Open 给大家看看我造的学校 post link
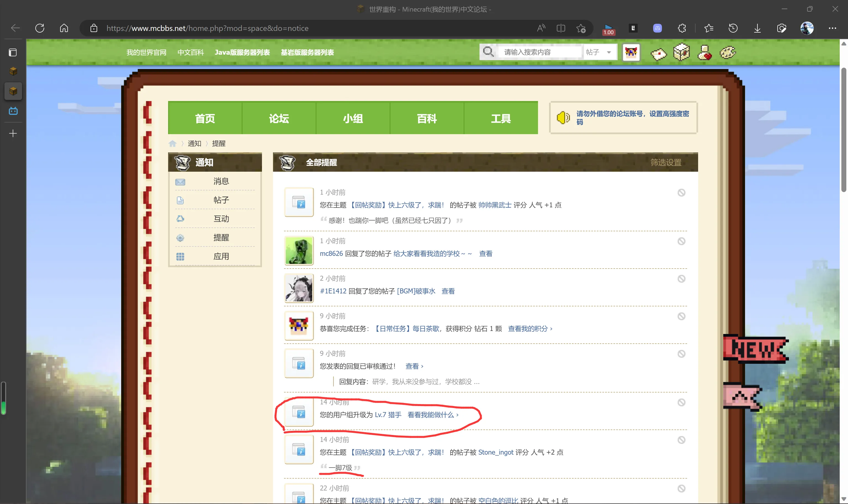Viewport: 848px width, 504px height. click(x=432, y=254)
